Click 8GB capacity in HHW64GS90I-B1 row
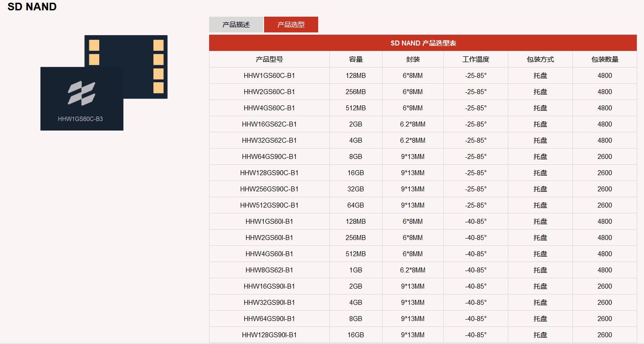644x344 pixels. [x=356, y=319]
